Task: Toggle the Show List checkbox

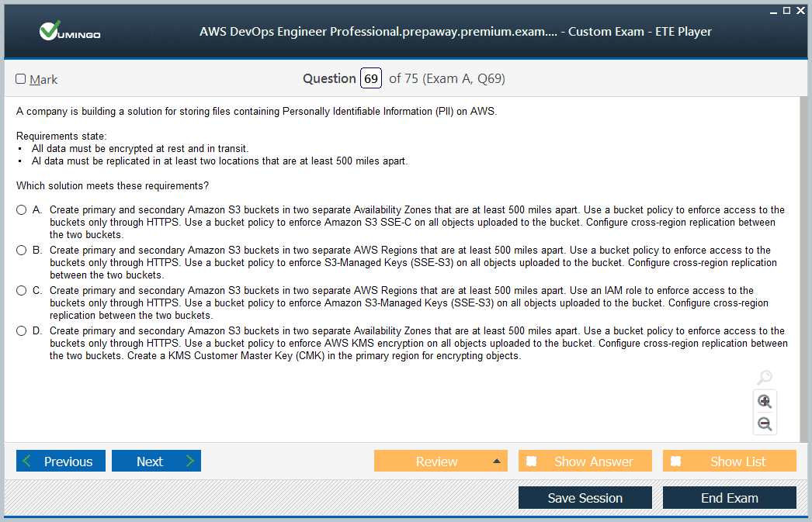Action: pos(675,462)
